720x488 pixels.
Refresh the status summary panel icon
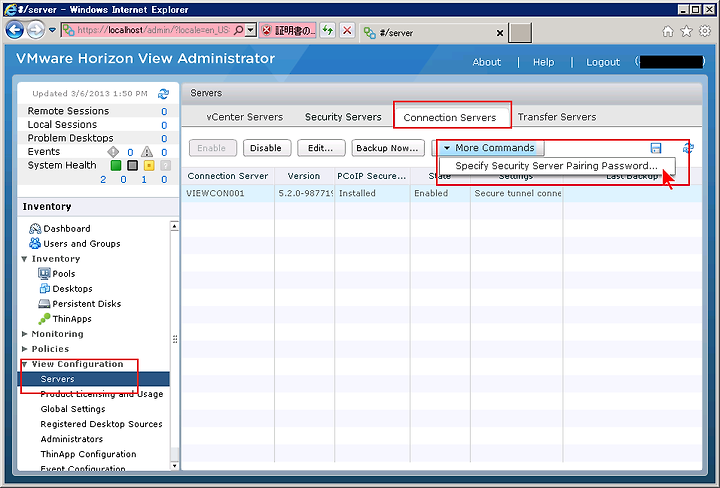(163, 94)
